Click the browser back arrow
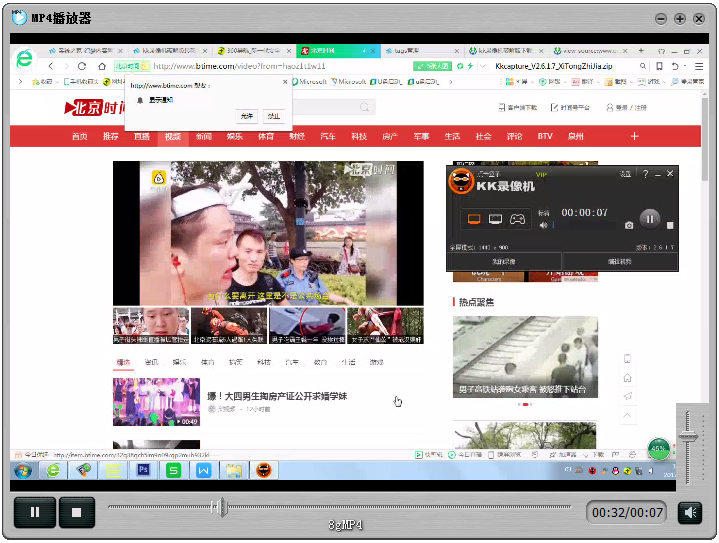Viewport: 719px width, 543px height. click(x=51, y=66)
